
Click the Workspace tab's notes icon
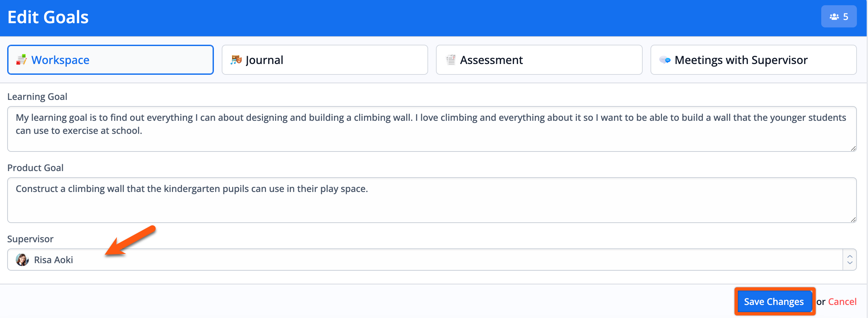(22, 60)
